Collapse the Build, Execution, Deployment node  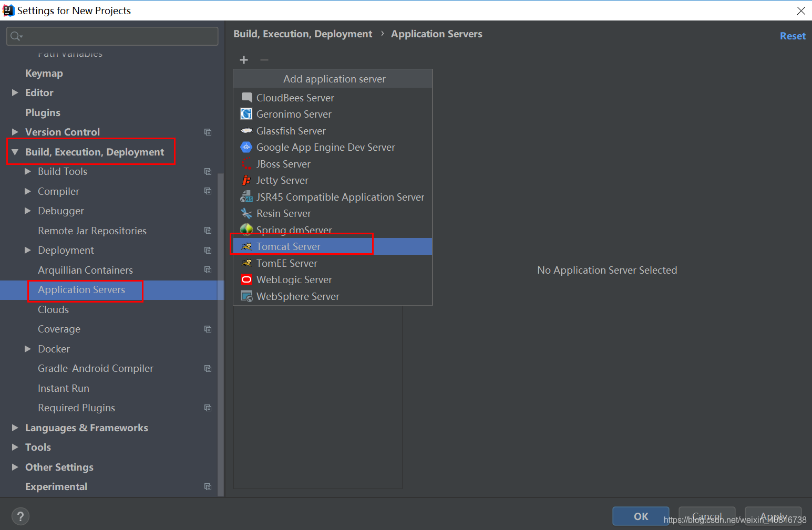[x=15, y=152]
